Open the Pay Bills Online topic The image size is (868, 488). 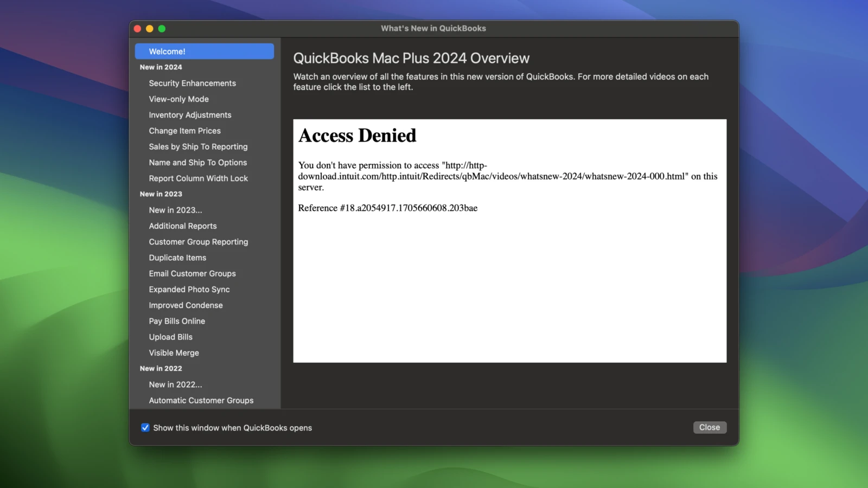177,320
